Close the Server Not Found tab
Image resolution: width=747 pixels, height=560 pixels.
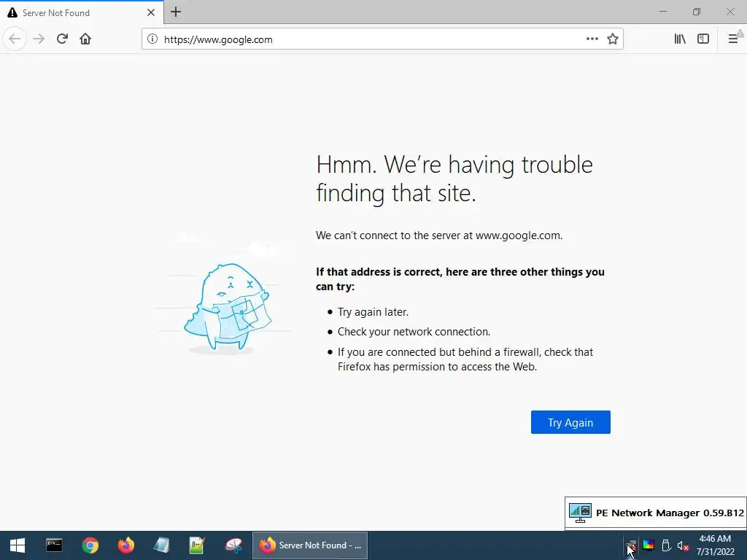click(x=150, y=12)
